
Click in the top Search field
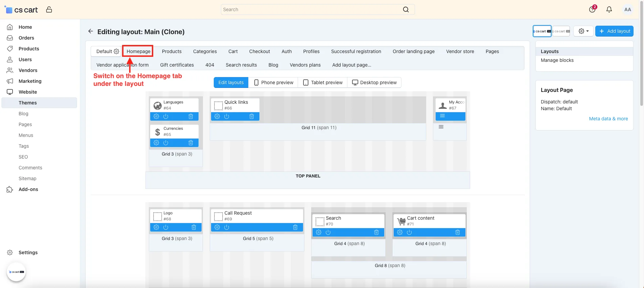(x=318, y=9)
